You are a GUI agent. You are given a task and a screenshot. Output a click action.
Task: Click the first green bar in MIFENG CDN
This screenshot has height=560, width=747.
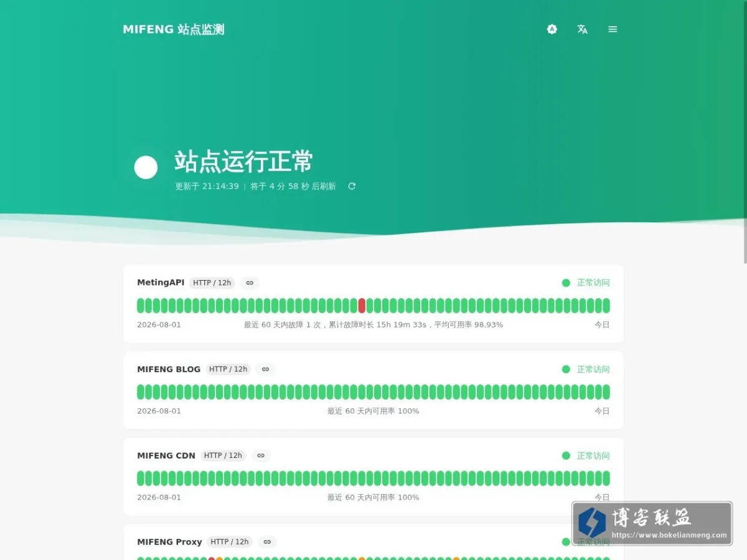141,478
